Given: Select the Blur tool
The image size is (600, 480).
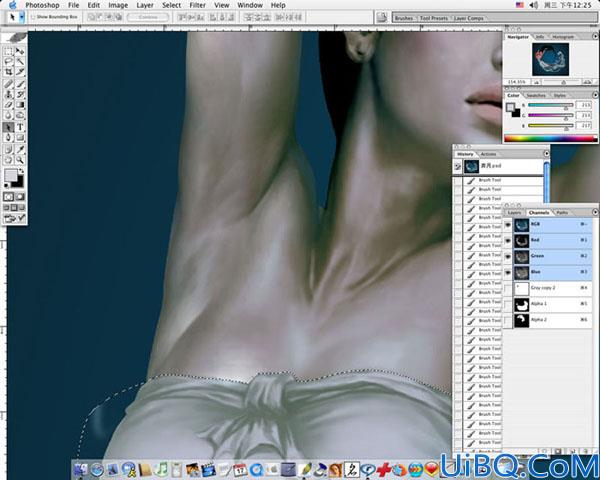Looking at the screenshot, I should pos(8,115).
